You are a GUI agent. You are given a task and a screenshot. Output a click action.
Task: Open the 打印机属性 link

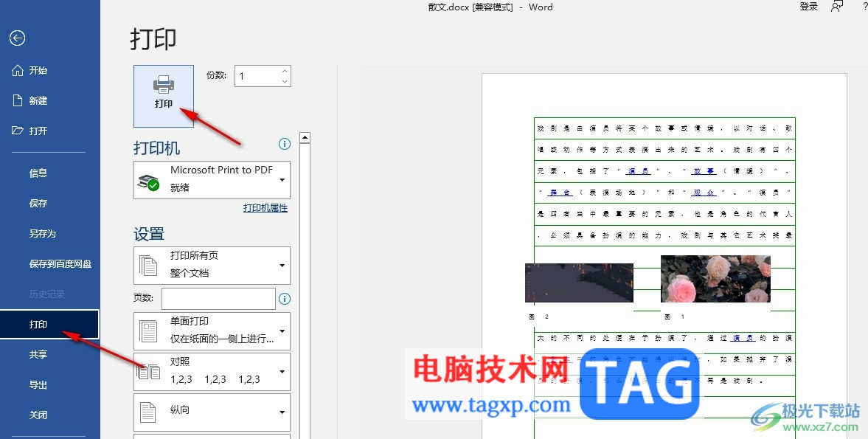pyautogui.click(x=265, y=208)
